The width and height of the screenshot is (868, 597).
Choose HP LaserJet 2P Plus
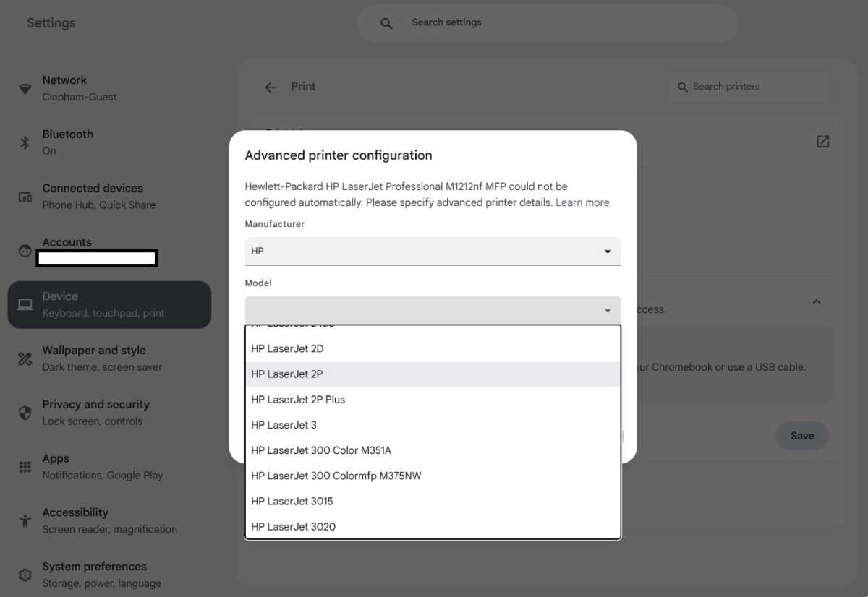click(433, 400)
